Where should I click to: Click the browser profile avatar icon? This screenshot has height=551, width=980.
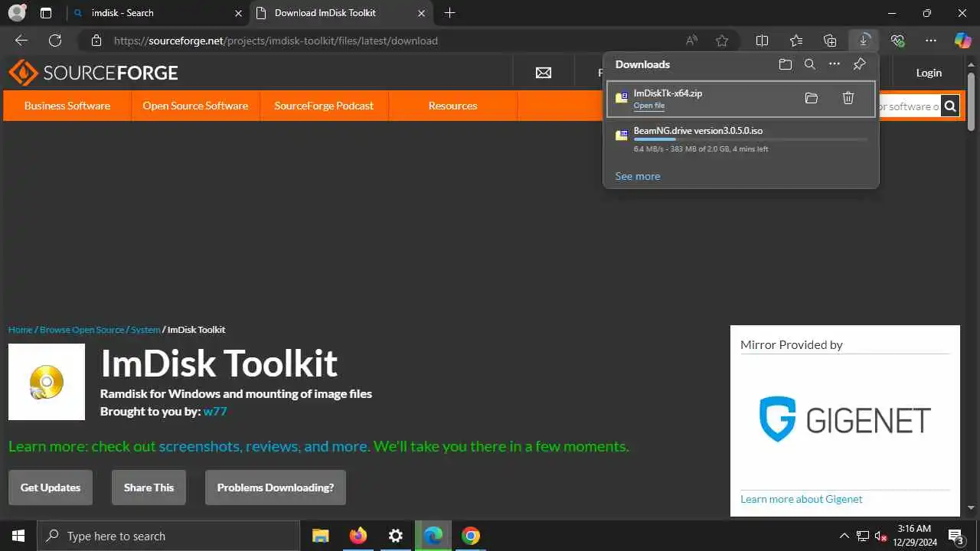17,13
